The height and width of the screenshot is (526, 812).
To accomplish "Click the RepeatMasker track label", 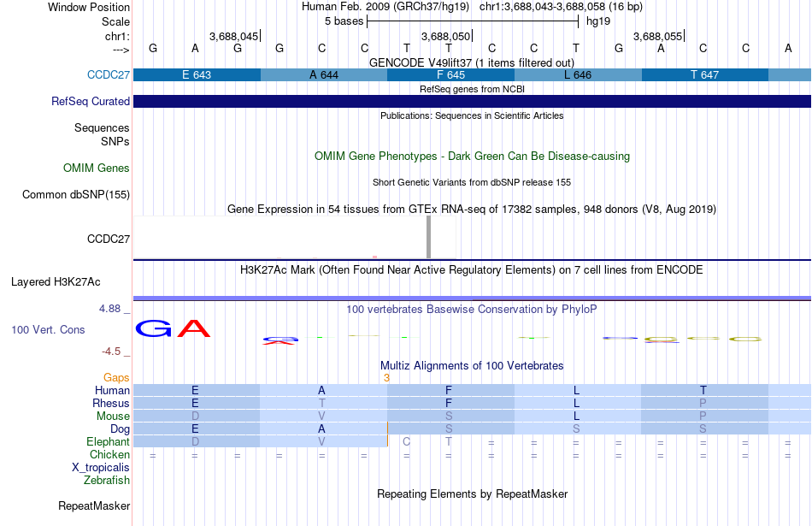I will click(94, 505).
